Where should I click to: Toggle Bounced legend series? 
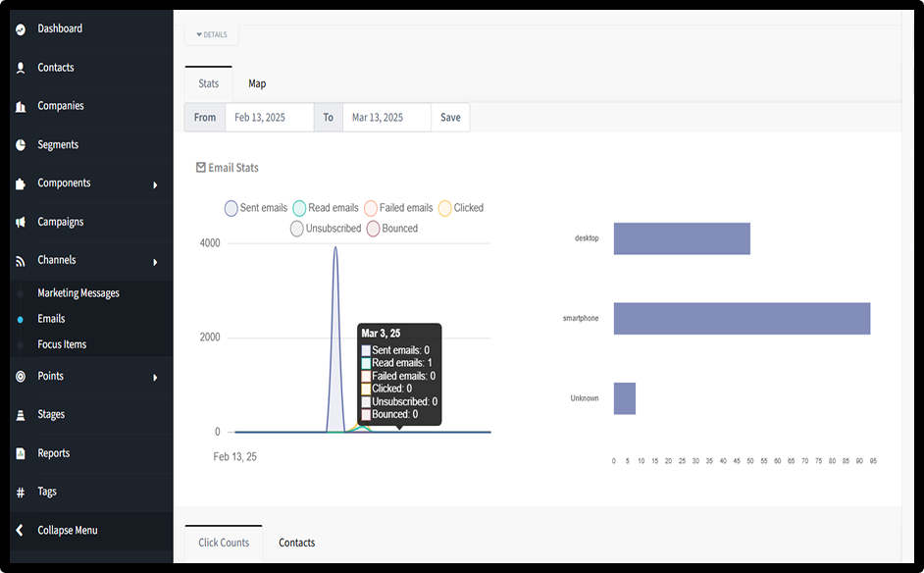pyautogui.click(x=392, y=229)
